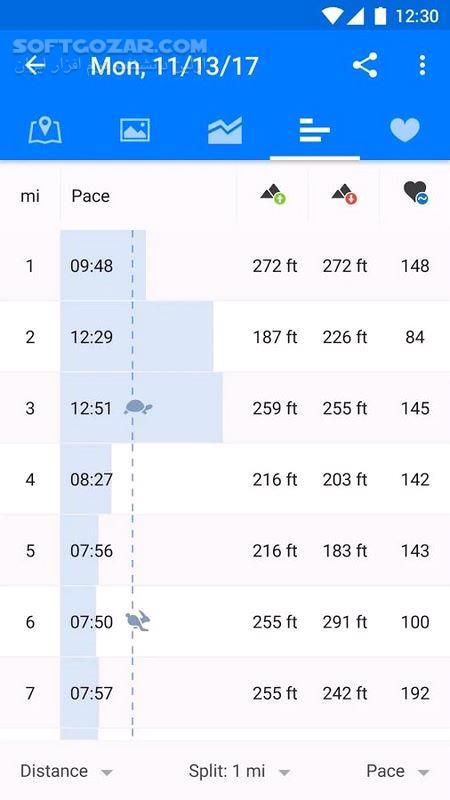The height and width of the screenshot is (800, 450).
Task: Open the three-dot overflow menu
Action: coord(422,65)
